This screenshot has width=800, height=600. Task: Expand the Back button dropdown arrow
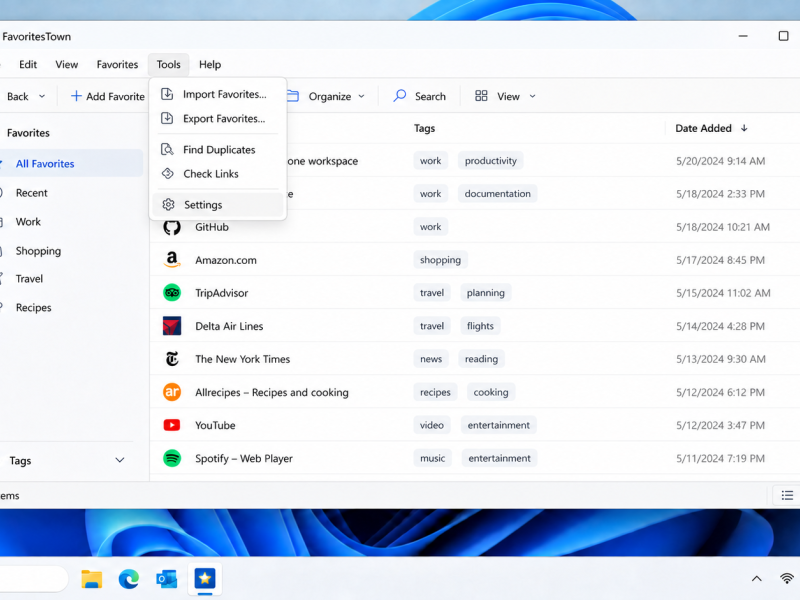click(x=42, y=96)
